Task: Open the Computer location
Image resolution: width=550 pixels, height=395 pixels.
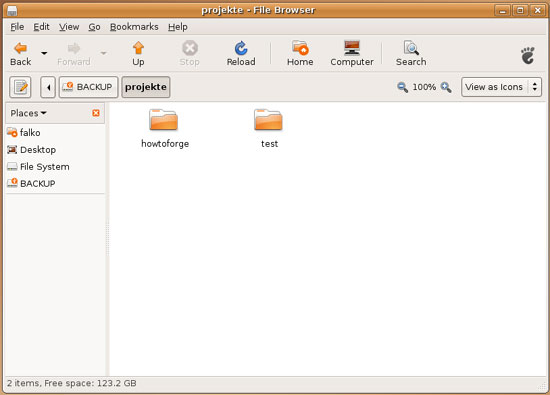Action: pos(352,54)
